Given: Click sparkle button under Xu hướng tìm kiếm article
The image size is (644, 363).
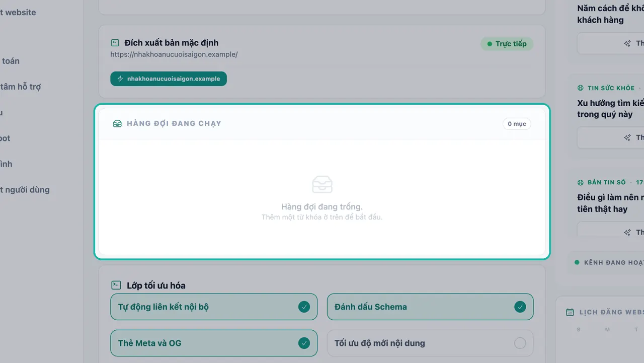Looking at the screenshot, I should (x=610, y=137).
